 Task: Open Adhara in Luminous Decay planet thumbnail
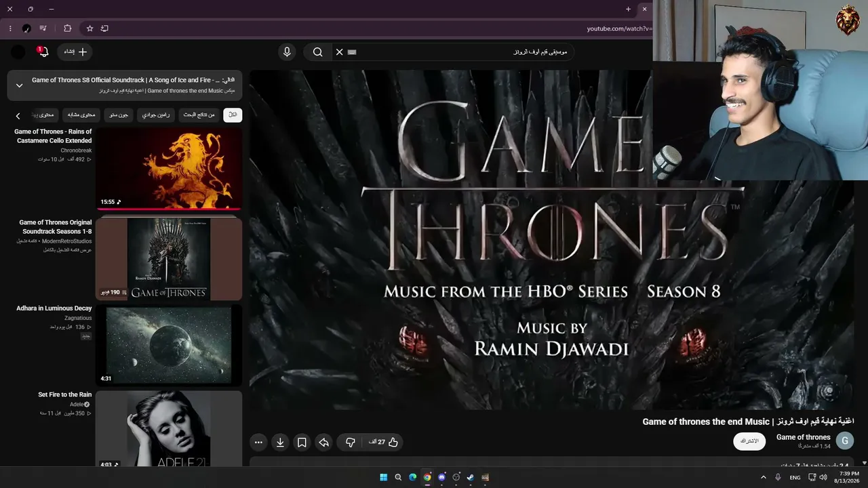[x=168, y=345]
